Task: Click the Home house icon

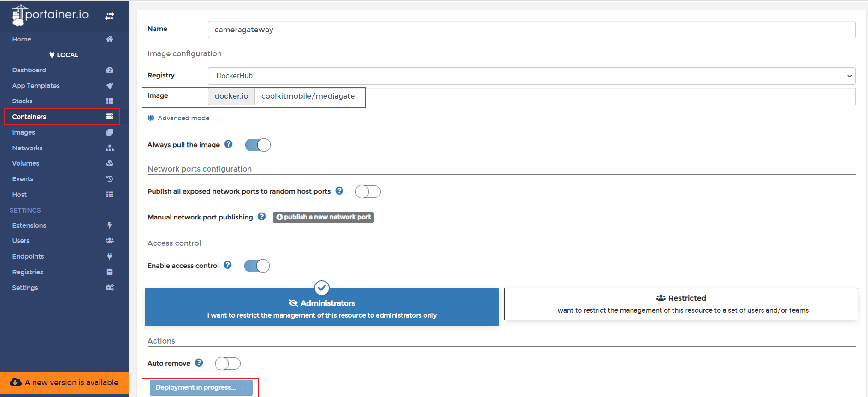Action: point(110,39)
